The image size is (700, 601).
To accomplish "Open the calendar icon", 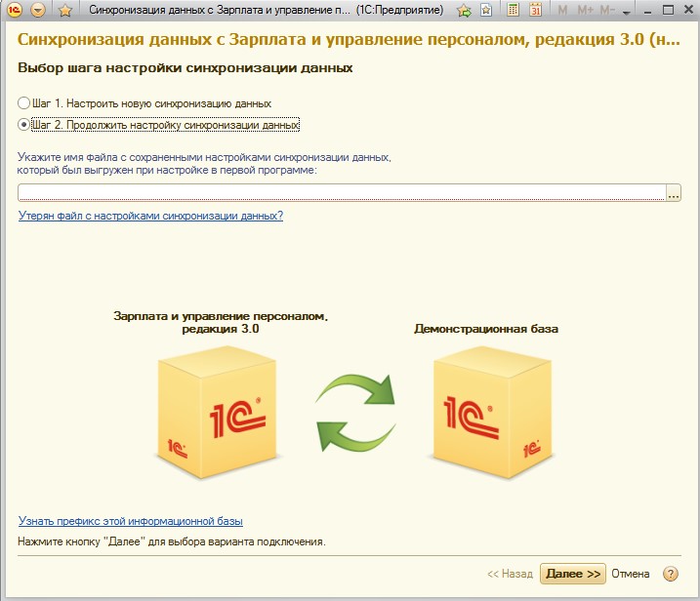I will (535, 10).
